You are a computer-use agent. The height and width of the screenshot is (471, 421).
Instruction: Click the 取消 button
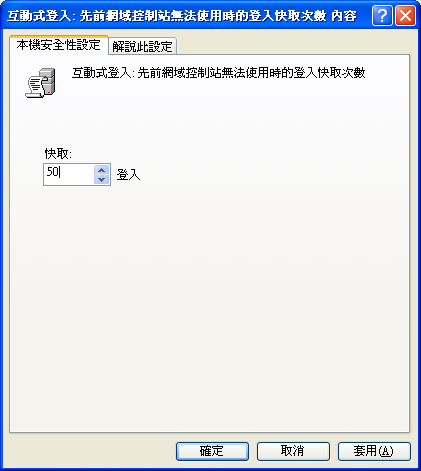coord(293,451)
